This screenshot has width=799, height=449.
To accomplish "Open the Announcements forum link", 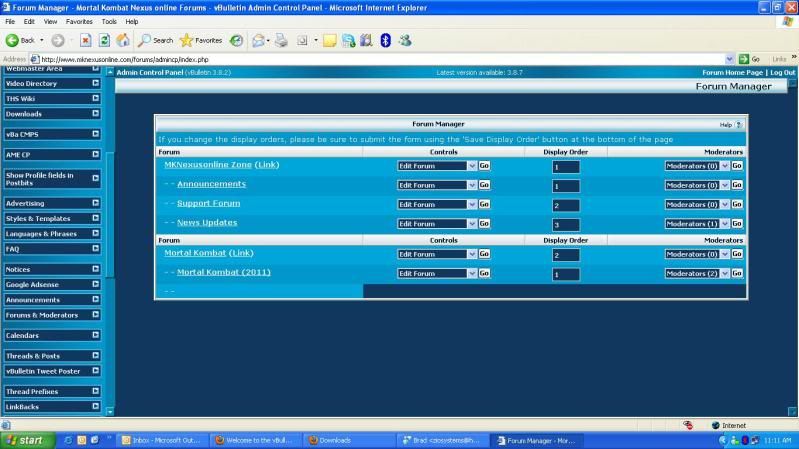I will (x=211, y=184).
